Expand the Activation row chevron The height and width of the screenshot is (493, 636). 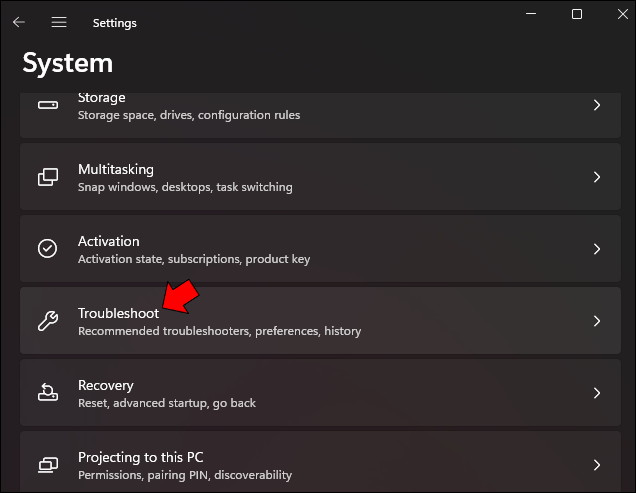tap(597, 249)
